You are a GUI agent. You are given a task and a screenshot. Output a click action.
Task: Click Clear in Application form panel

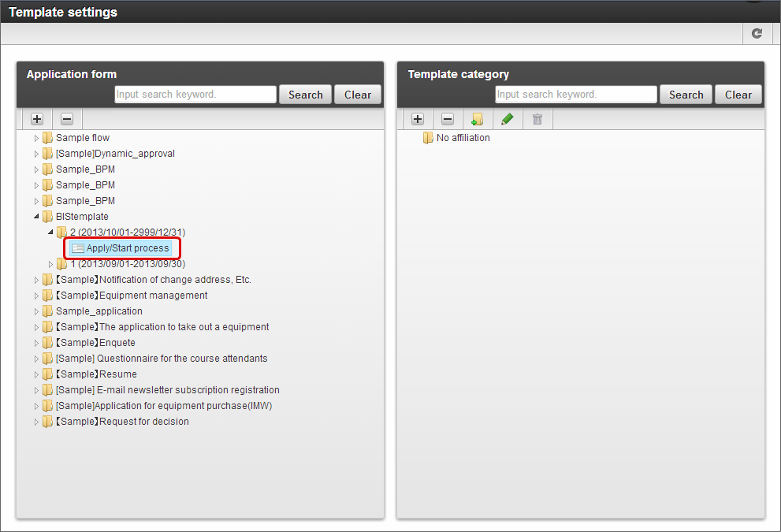click(x=358, y=95)
